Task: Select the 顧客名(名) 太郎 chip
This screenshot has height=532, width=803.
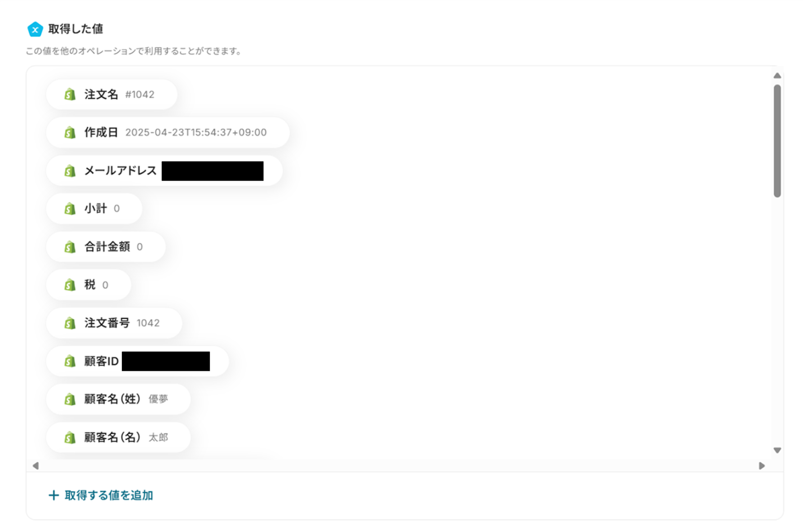Action: click(x=118, y=438)
